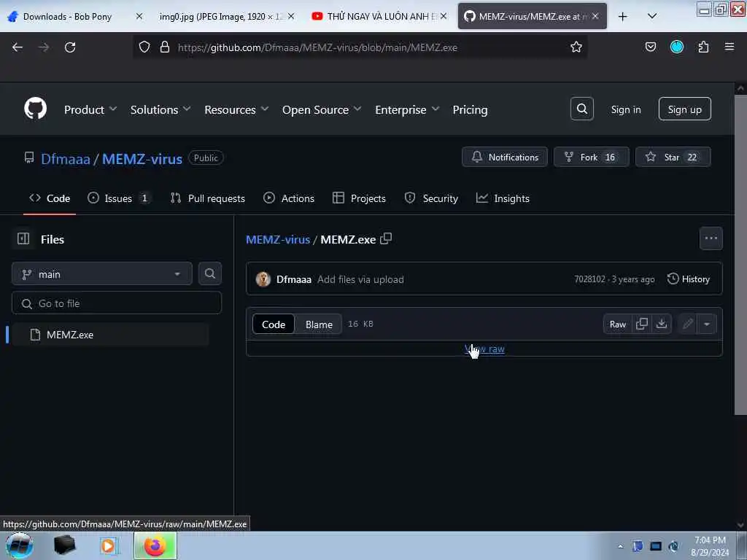Switch to the Actions tab
The width and height of the screenshot is (747, 560).
point(289,198)
